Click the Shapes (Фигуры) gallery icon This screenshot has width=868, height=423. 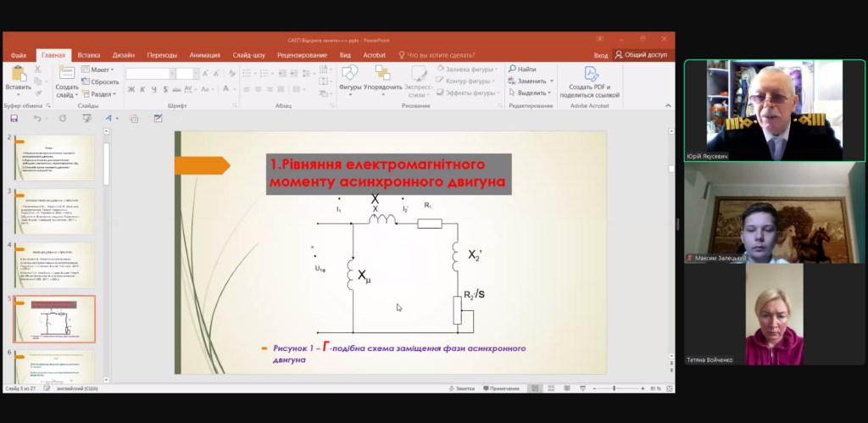pos(350,73)
